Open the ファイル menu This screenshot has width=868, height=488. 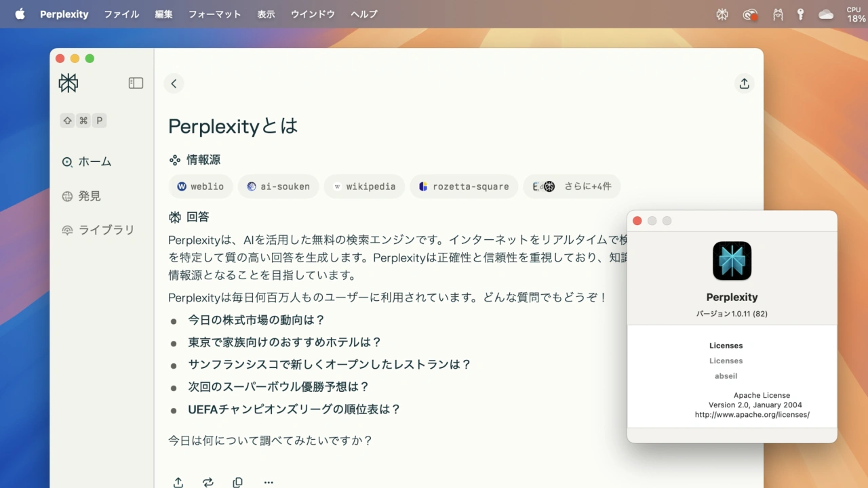click(121, 14)
